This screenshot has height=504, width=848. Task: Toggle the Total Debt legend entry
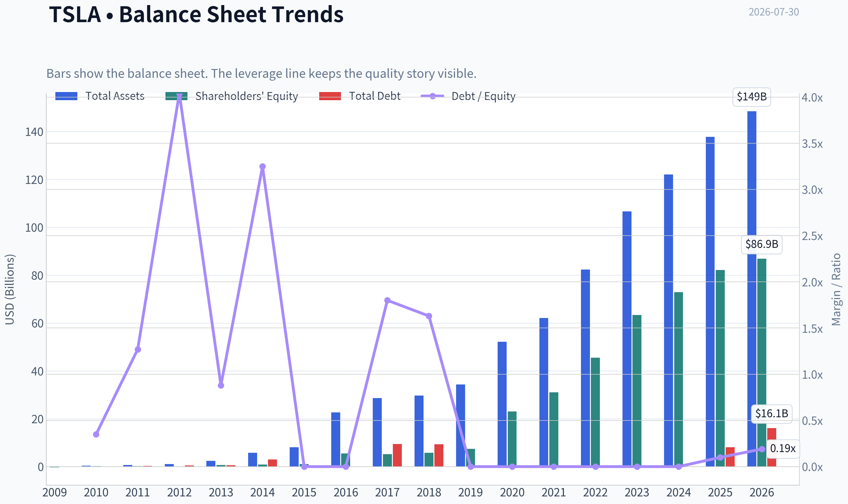pyautogui.click(x=360, y=96)
